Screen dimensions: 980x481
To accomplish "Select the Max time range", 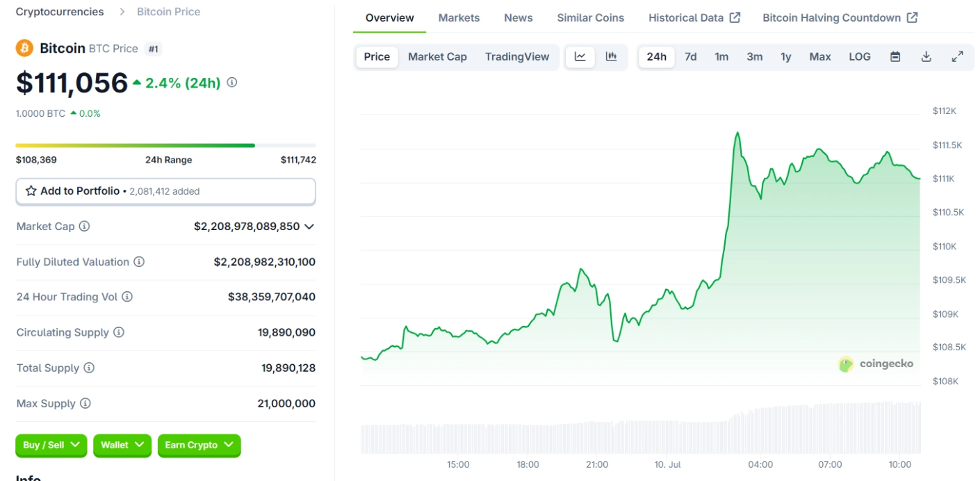I will pos(820,56).
